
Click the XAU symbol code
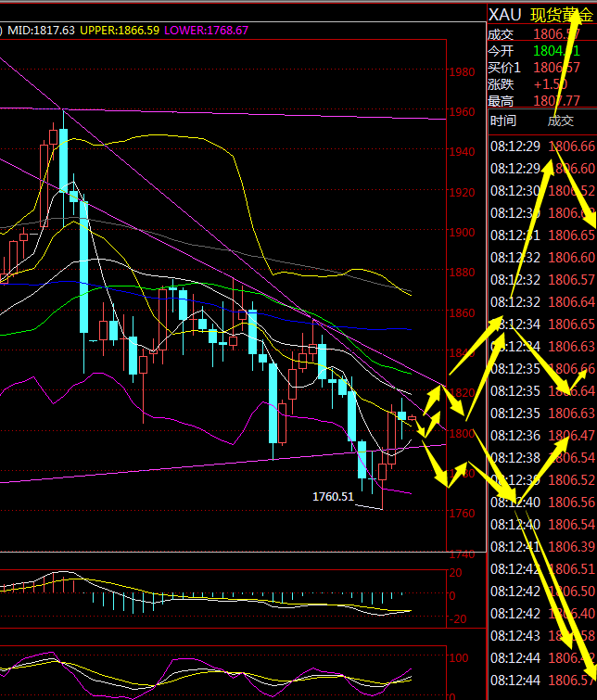[505, 15]
